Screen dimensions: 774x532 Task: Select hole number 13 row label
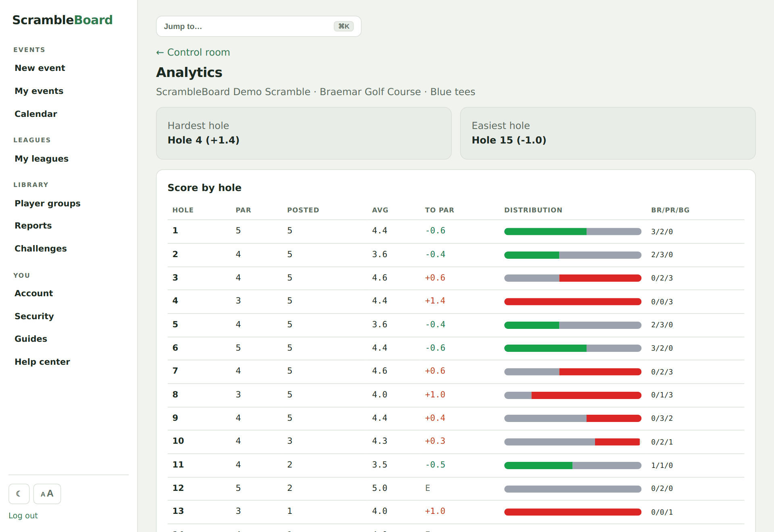point(178,511)
